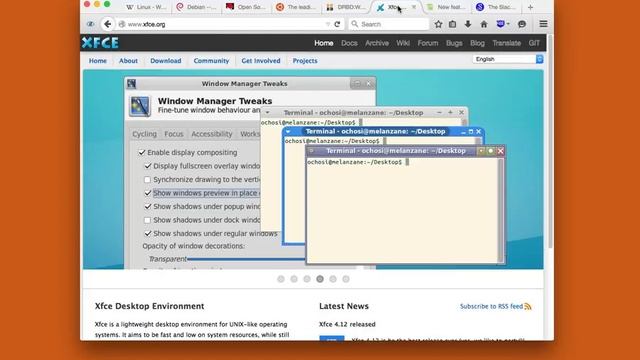Toggle Show windows preview in place checkbox
640x360 pixels.
148,193
